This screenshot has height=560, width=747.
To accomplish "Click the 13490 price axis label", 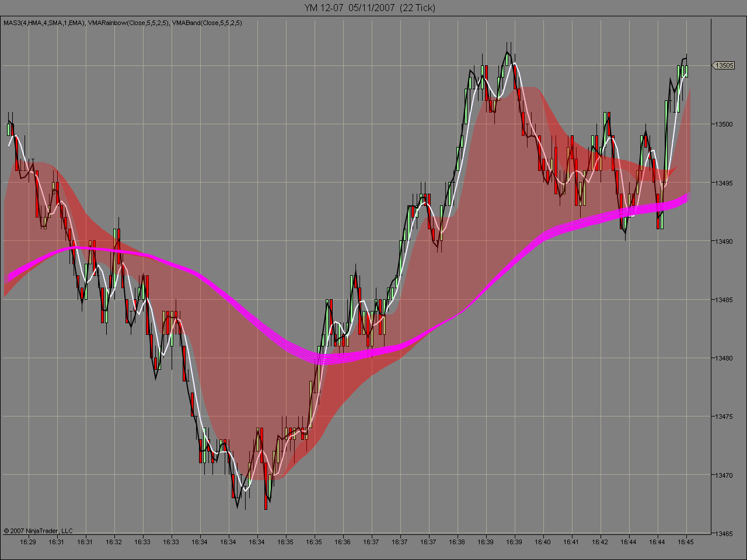I will pos(725,241).
